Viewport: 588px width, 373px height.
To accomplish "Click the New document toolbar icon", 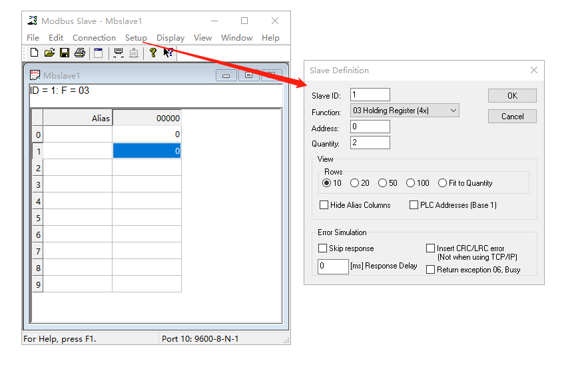I will tap(34, 53).
